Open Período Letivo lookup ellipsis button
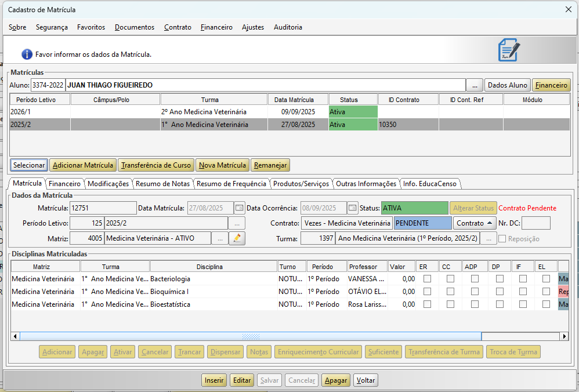The image size is (579, 392). pos(237,223)
